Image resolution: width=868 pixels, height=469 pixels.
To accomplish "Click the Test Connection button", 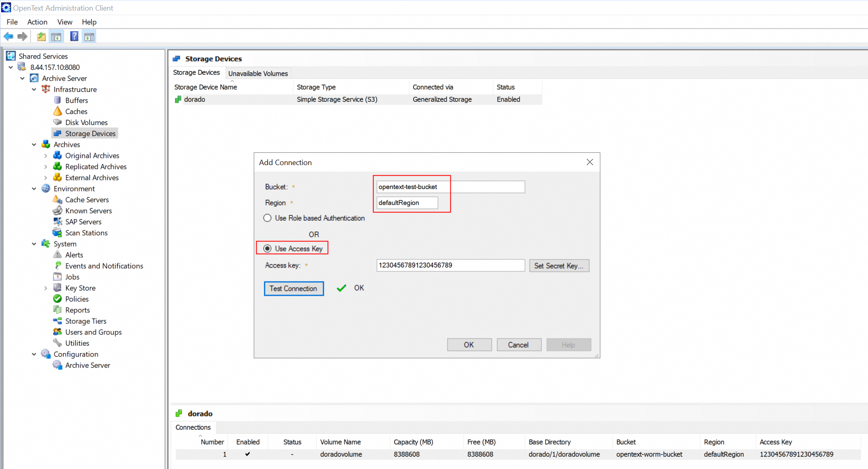I will (293, 288).
